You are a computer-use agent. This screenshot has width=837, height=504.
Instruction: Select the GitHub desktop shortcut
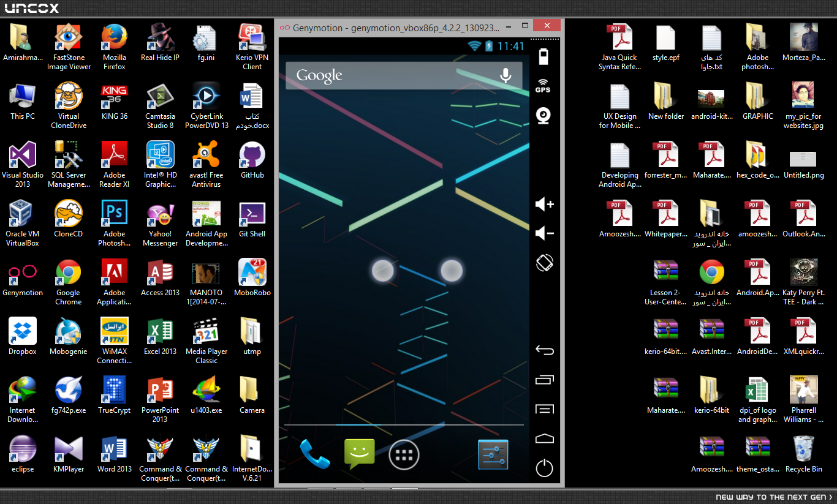252,160
